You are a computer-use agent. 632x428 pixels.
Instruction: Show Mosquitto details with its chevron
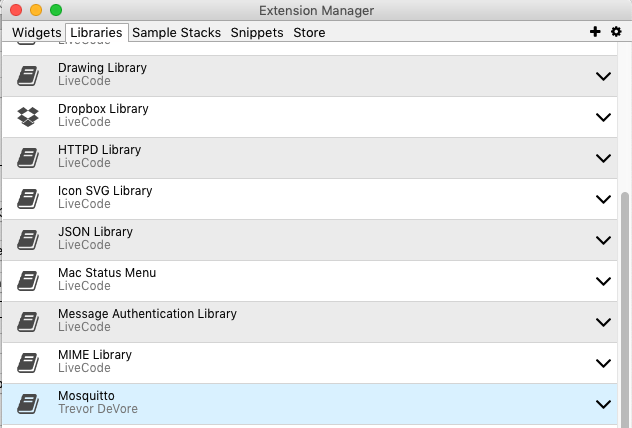603,404
